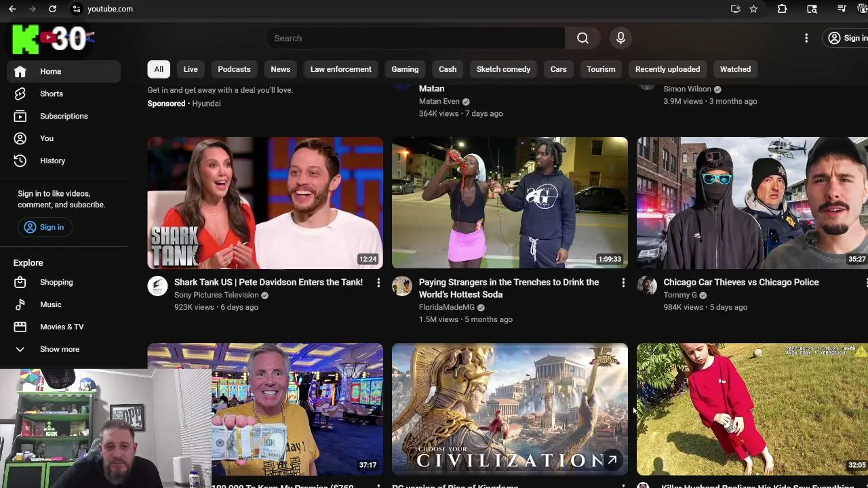This screenshot has height=488, width=868.
Task: Open Movies & TV under Explore
Action: tap(64, 327)
